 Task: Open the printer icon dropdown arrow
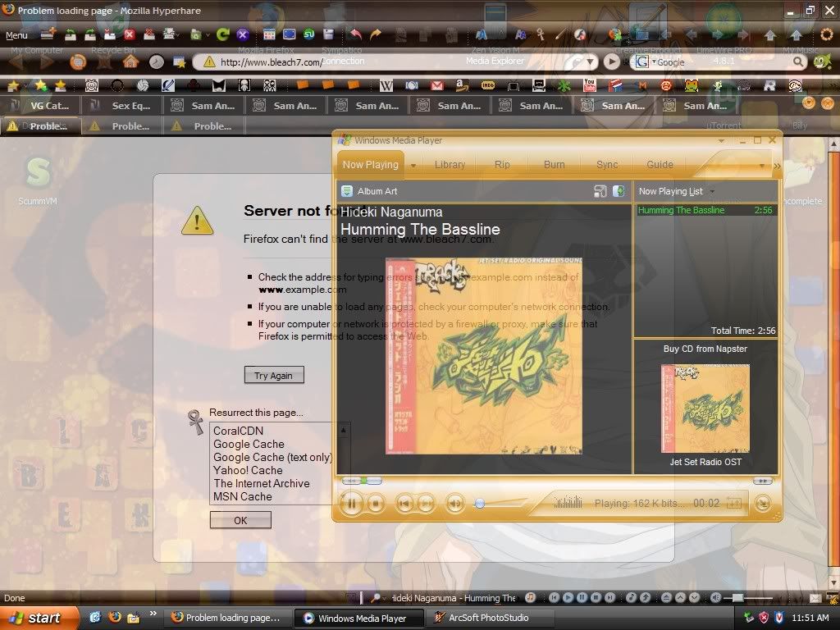177,35
